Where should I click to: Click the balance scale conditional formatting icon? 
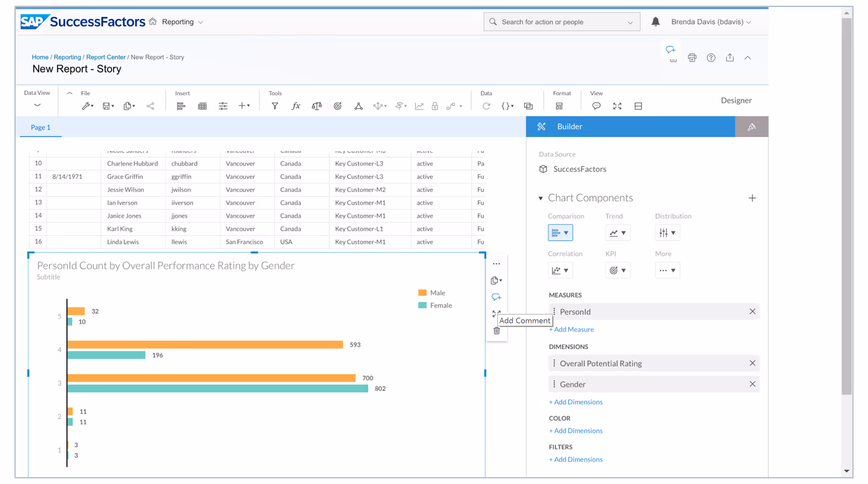[317, 106]
